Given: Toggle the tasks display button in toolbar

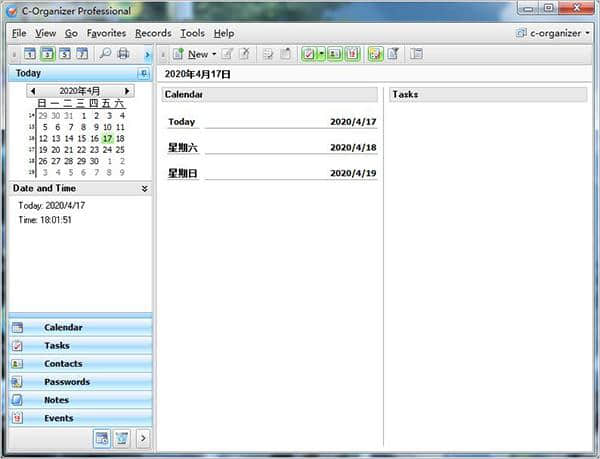Looking at the screenshot, I should click(x=310, y=54).
